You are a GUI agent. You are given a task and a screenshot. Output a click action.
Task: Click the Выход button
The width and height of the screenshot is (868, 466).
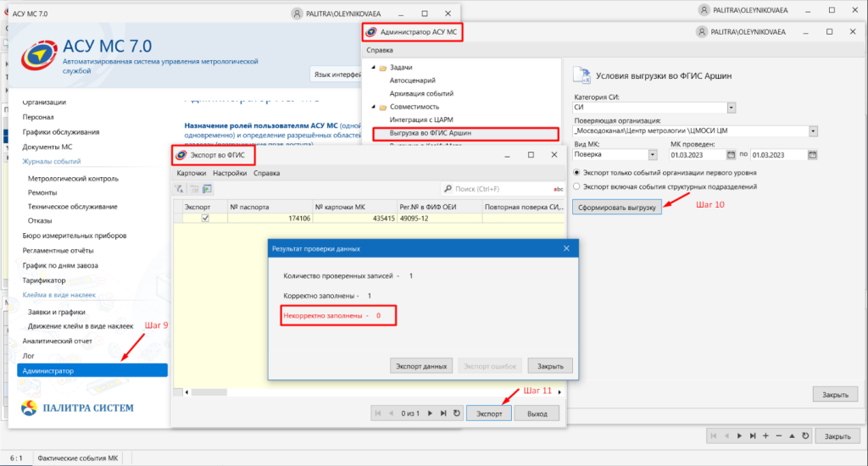point(537,413)
